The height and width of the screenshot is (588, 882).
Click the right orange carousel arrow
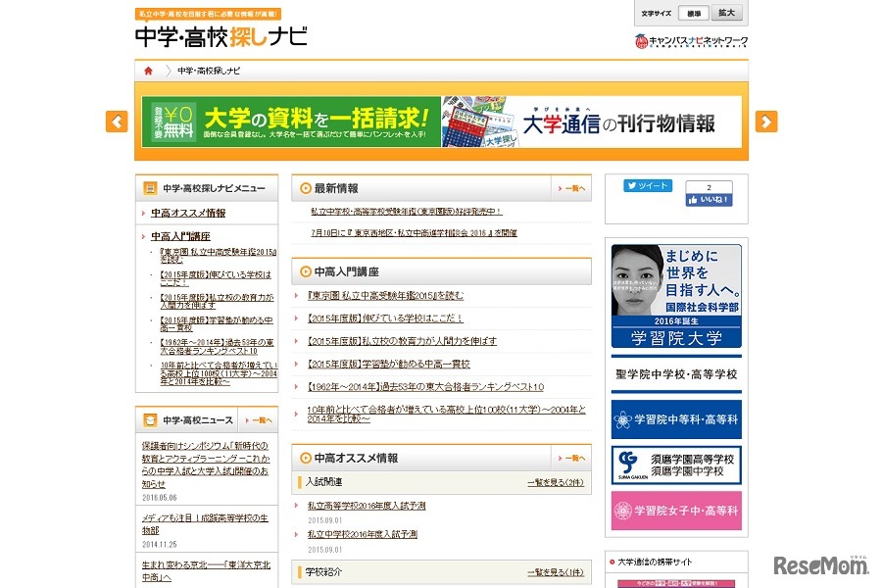click(765, 122)
